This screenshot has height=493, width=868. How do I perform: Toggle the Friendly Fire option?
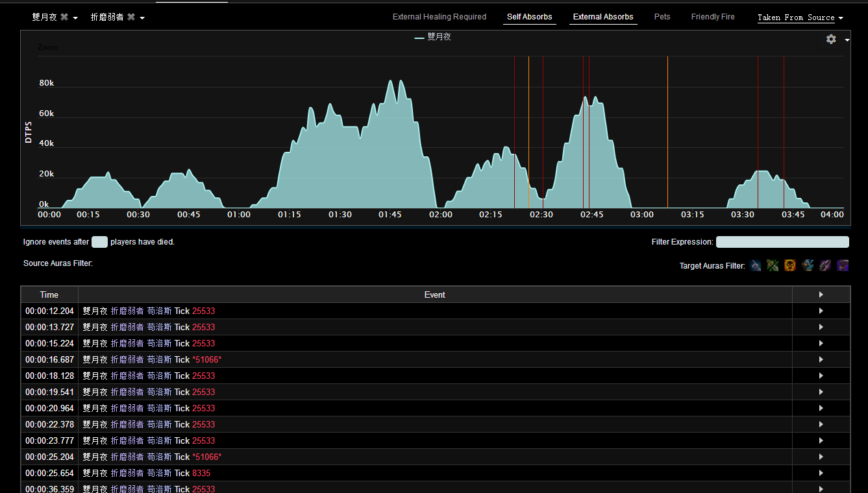point(713,17)
